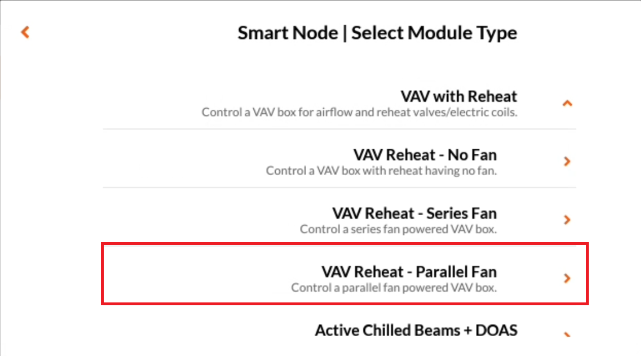Go back using the orange back arrow
This screenshot has width=644, height=361.
(x=25, y=32)
